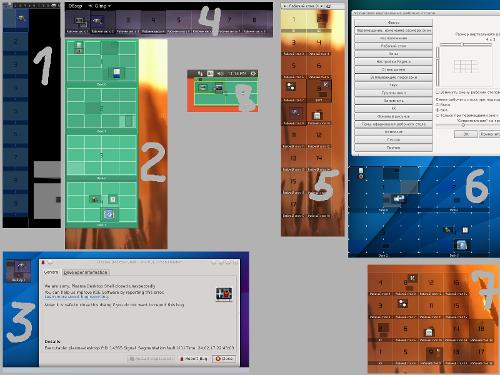Click the horizontal desktop-count slider handle

tap(462, 44)
